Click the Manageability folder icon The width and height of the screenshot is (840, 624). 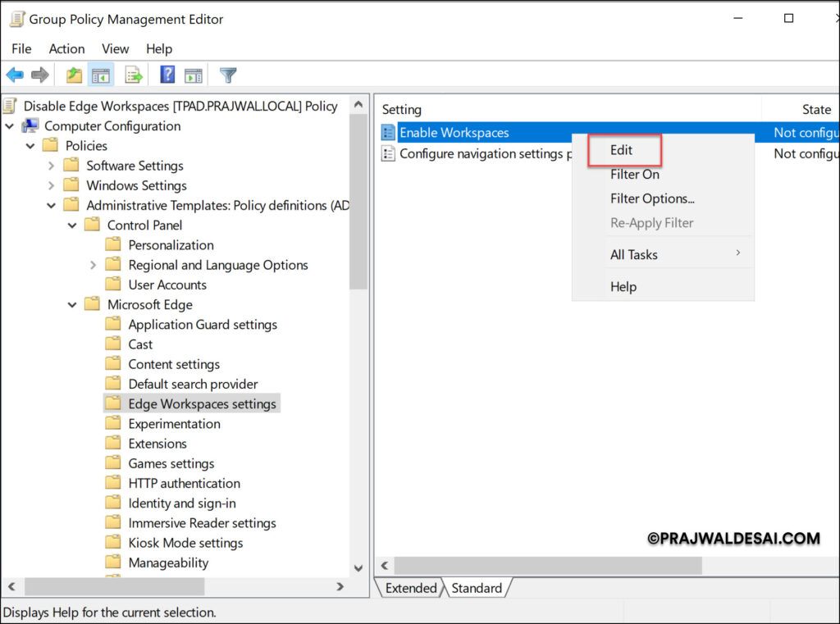click(x=113, y=562)
